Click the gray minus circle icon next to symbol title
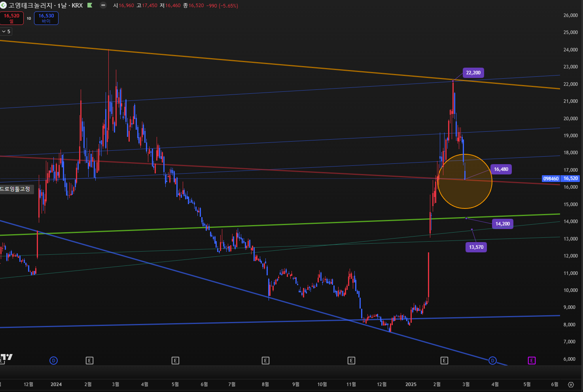The width and height of the screenshot is (583, 392). point(103,6)
